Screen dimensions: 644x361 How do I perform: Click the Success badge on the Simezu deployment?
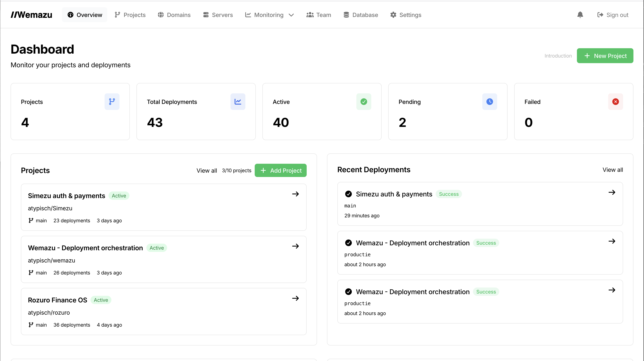(449, 194)
